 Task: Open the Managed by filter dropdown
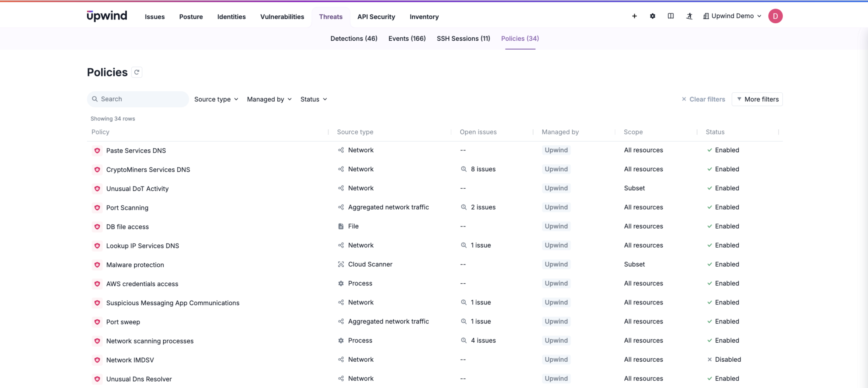pyautogui.click(x=269, y=99)
